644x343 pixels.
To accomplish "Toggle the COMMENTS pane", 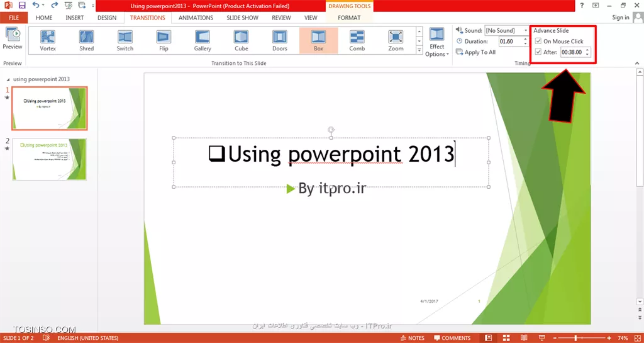I will (x=452, y=338).
